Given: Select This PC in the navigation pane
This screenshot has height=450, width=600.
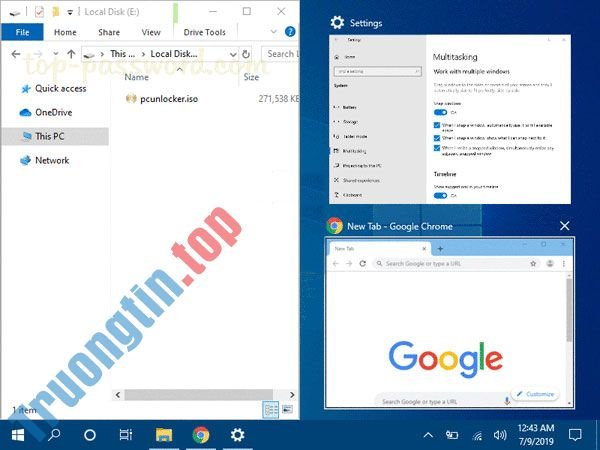Looking at the screenshot, I should (55, 136).
